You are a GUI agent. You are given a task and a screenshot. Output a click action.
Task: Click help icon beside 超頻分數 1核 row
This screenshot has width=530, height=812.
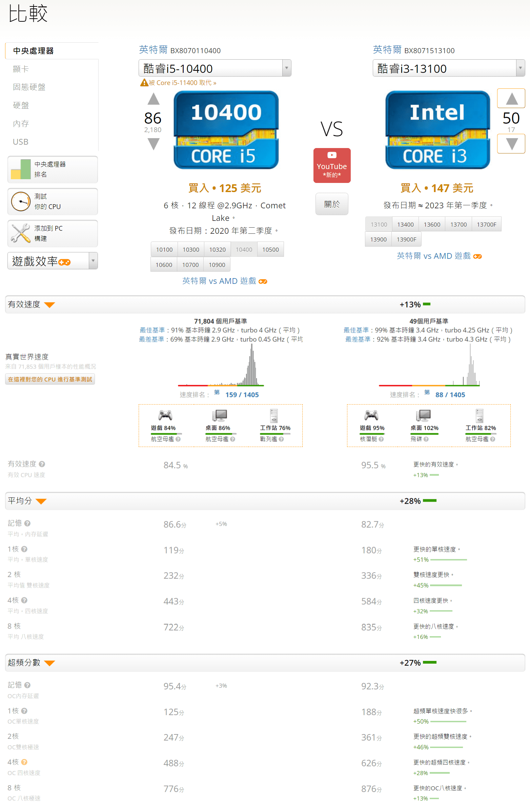(24, 711)
